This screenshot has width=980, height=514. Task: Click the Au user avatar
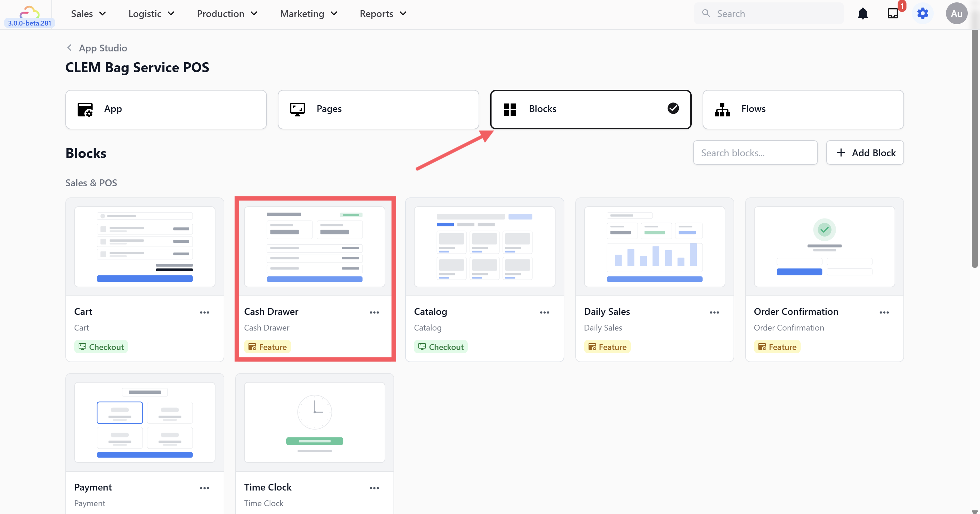956,14
